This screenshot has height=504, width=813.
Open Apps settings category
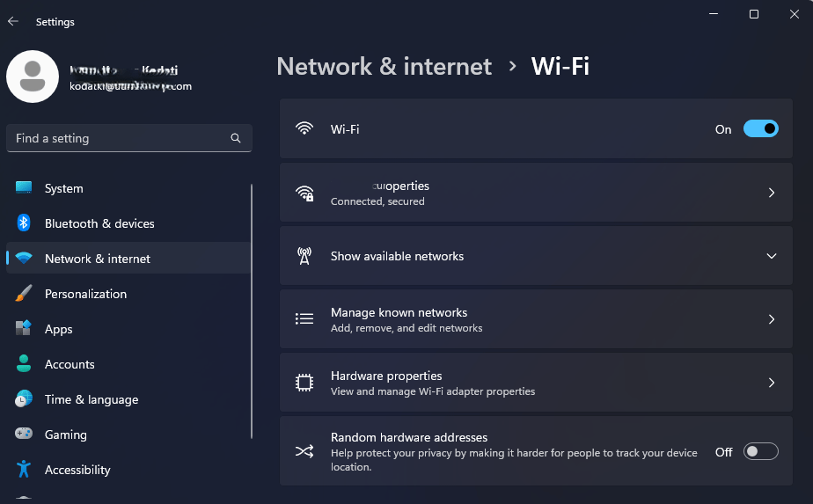click(x=59, y=329)
